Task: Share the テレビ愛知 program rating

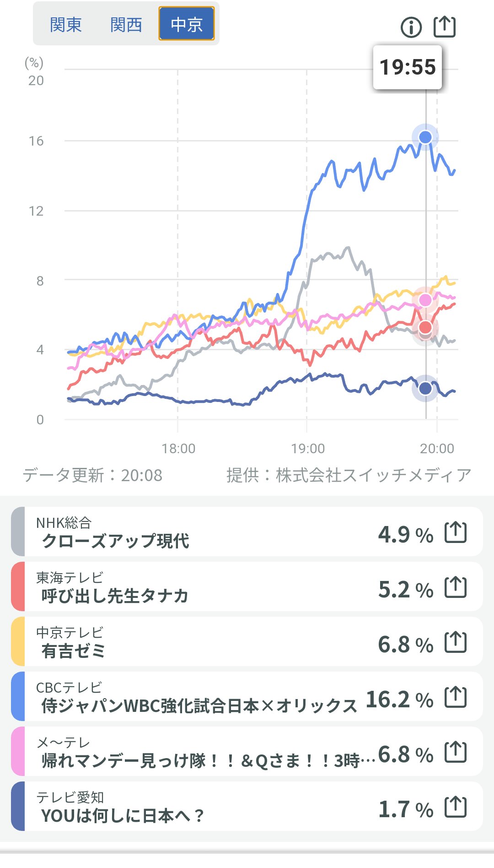Action: (456, 807)
